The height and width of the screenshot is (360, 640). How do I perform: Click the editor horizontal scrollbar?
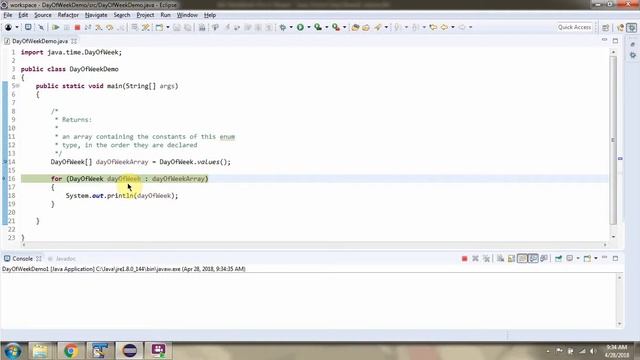314,245
